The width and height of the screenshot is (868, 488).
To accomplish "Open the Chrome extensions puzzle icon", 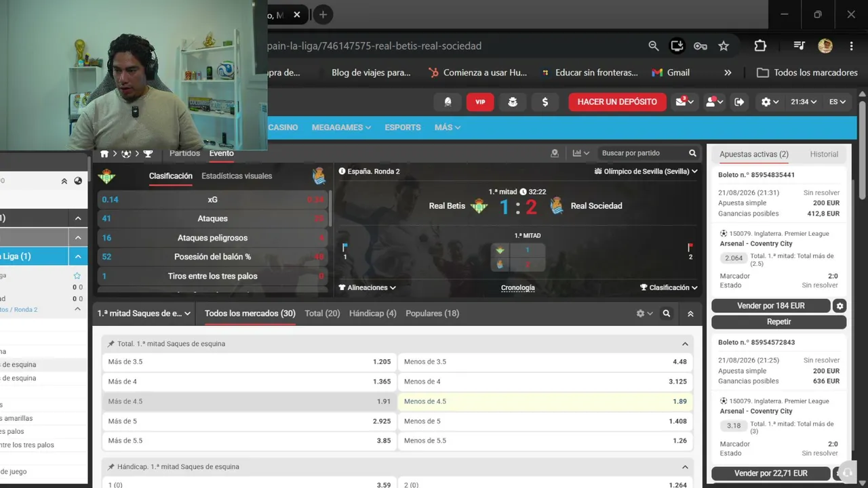I will point(760,46).
